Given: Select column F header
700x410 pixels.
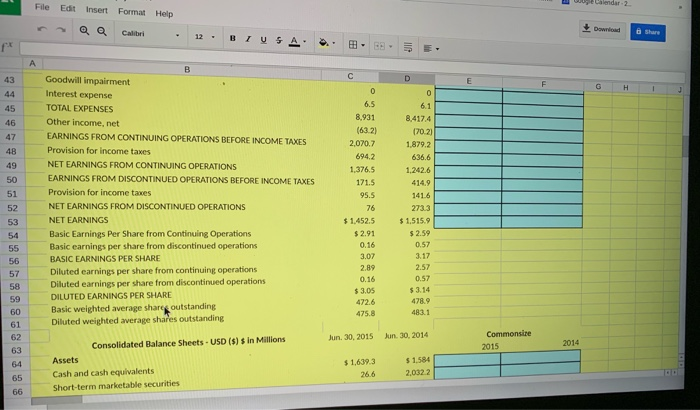Looking at the screenshot, I should click(543, 84).
